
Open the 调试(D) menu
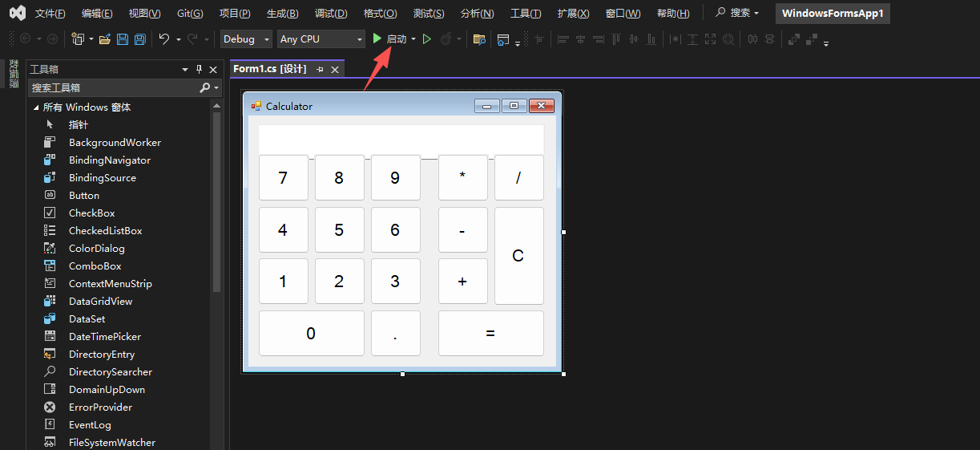(x=331, y=14)
